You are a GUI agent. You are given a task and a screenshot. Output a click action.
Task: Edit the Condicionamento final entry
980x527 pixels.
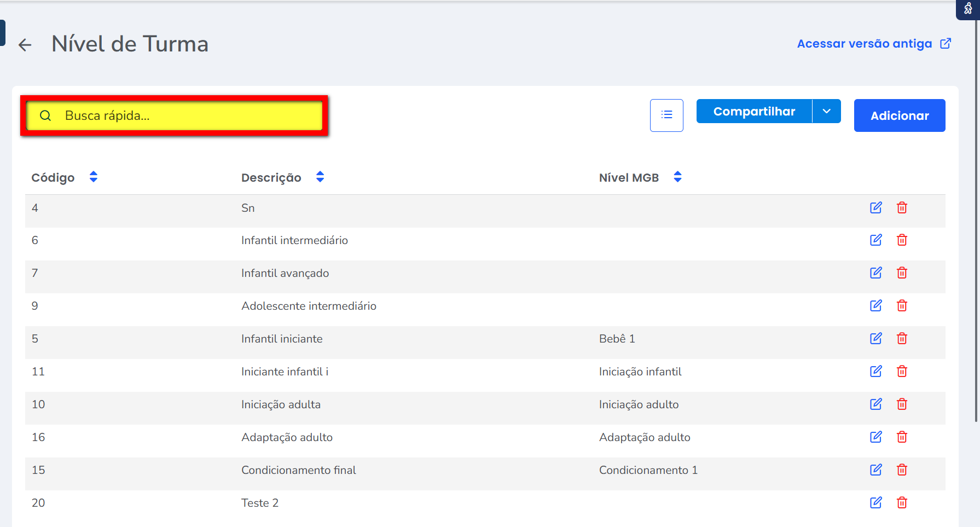(875, 470)
